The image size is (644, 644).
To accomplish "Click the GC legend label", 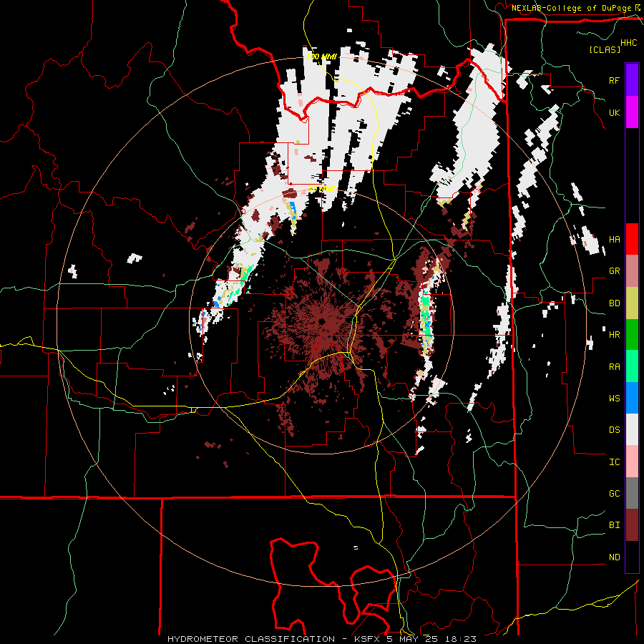I will [614, 494].
